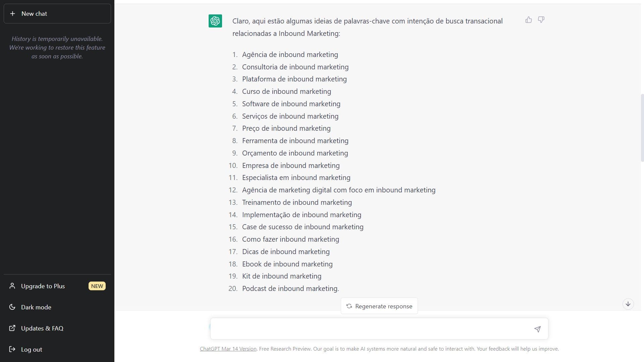Click the NEW badge next to Upgrade to Plus
644x362 pixels.
(97, 286)
